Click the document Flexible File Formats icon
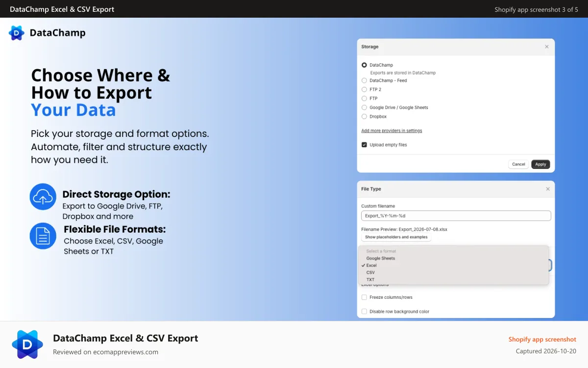Viewport: 588px width, 368px height. click(x=43, y=236)
